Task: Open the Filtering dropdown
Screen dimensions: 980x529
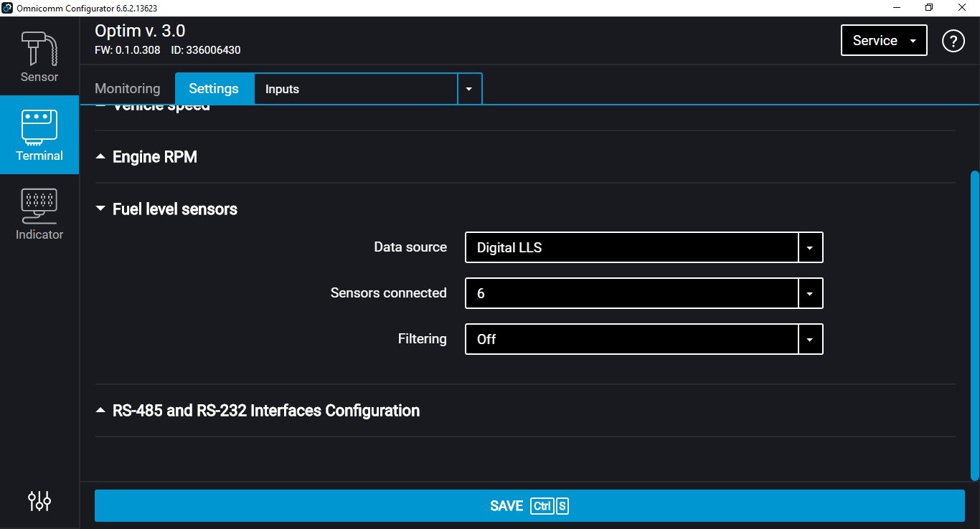Action: tap(809, 339)
